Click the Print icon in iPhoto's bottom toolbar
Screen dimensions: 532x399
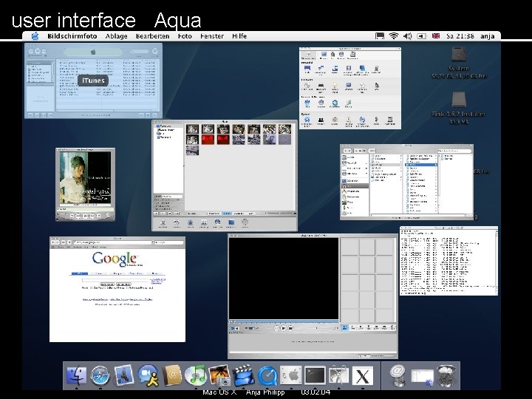point(163,222)
